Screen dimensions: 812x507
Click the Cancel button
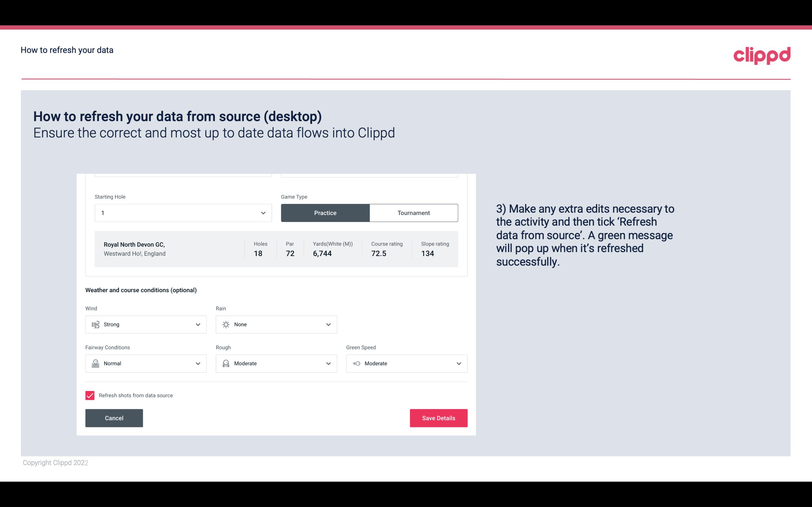click(114, 418)
